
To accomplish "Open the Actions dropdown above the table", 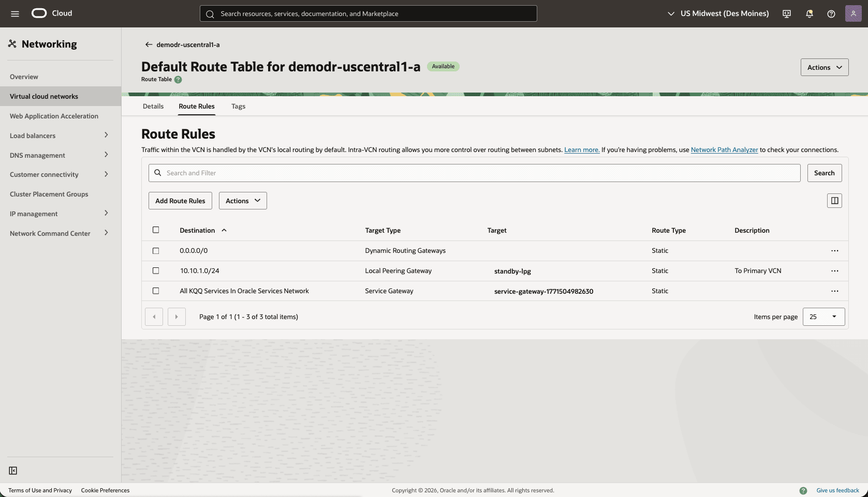I will pos(242,201).
